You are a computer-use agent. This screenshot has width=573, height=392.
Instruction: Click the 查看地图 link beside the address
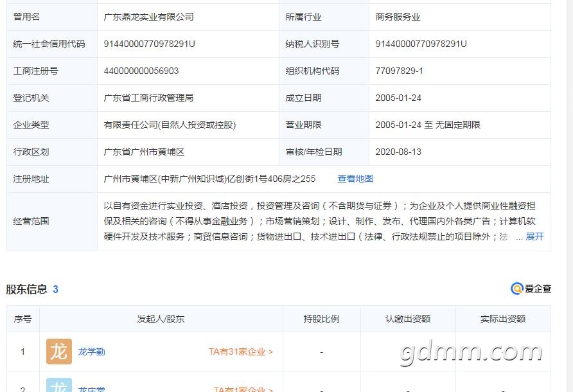click(355, 179)
